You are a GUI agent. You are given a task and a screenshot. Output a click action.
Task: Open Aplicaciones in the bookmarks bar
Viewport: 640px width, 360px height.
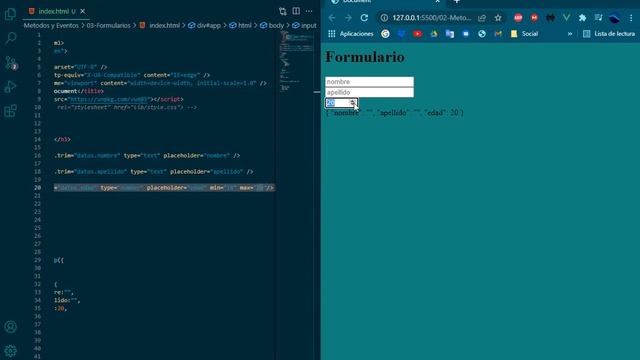(351, 34)
